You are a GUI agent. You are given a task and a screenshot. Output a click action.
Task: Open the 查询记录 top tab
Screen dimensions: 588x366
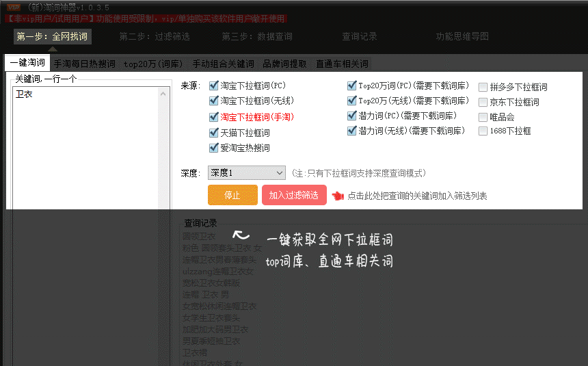tap(359, 36)
